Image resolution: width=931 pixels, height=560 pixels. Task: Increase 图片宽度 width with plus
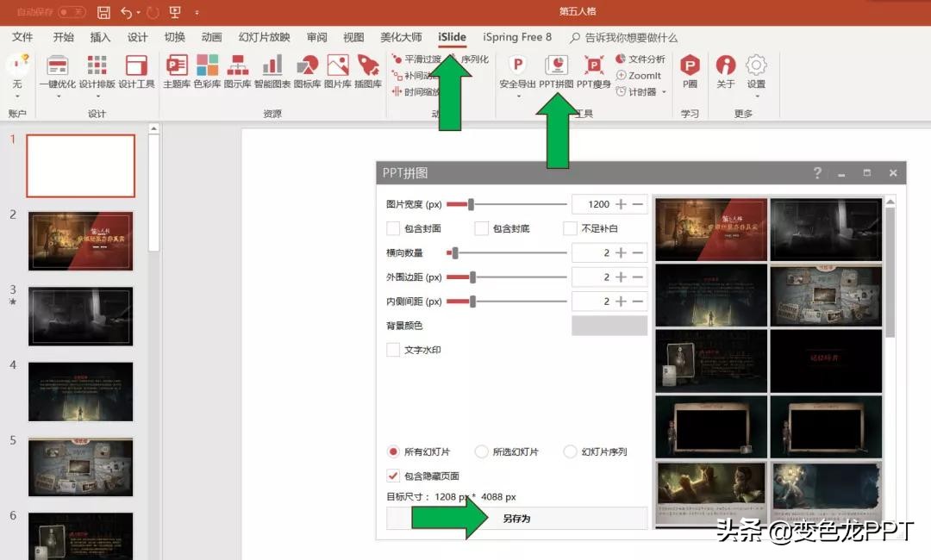tap(621, 204)
